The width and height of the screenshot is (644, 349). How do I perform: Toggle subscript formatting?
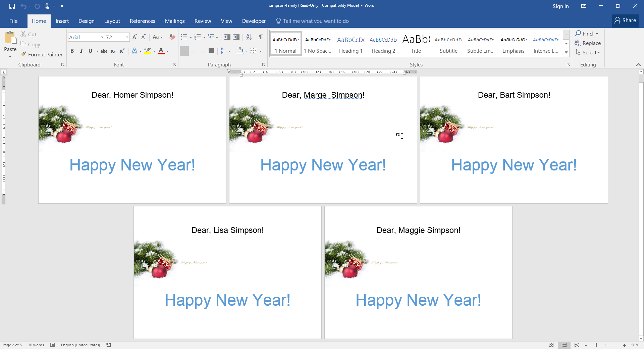point(113,51)
